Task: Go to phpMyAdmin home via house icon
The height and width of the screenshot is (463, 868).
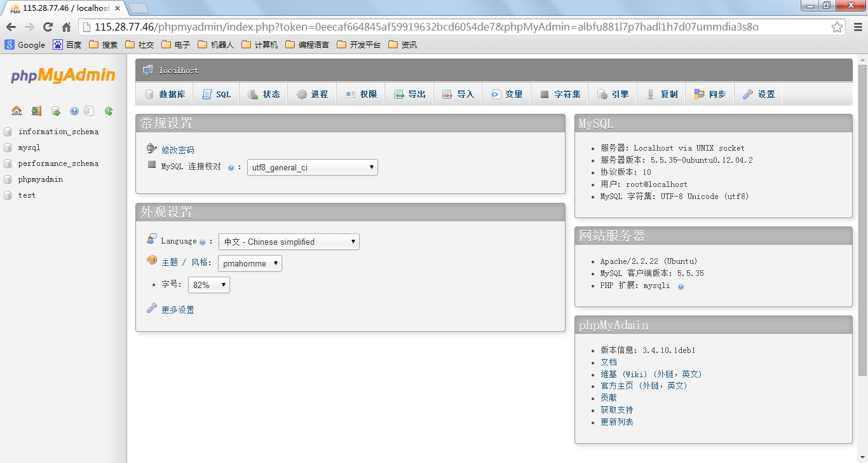Action: click(x=17, y=111)
